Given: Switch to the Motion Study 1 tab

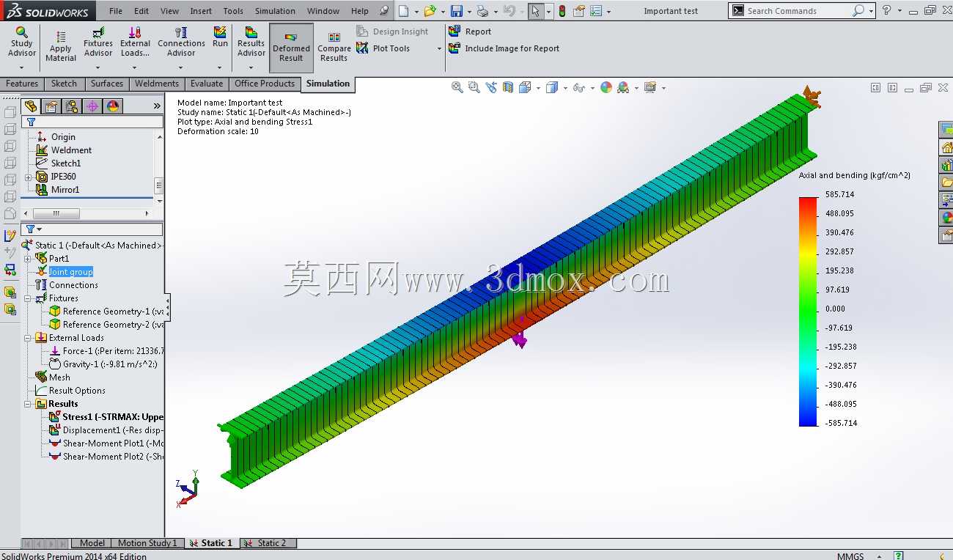Looking at the screenshot, I should tap(147, 543).
